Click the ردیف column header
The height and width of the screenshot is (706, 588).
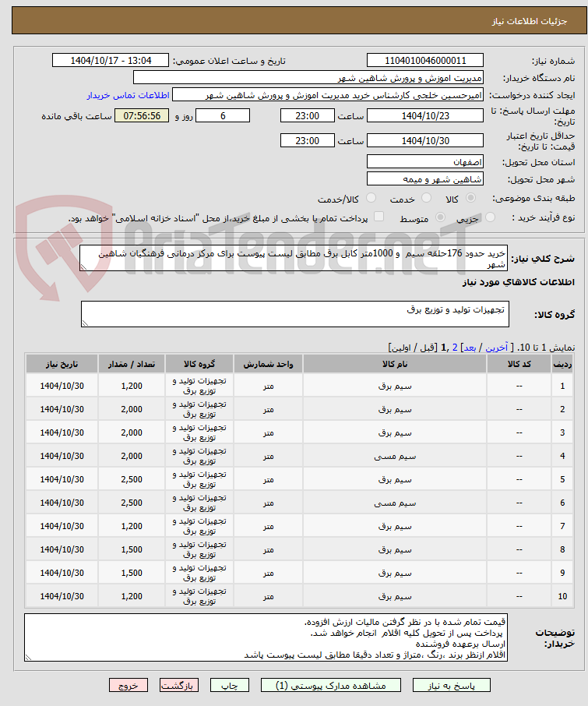coord(562,364)
